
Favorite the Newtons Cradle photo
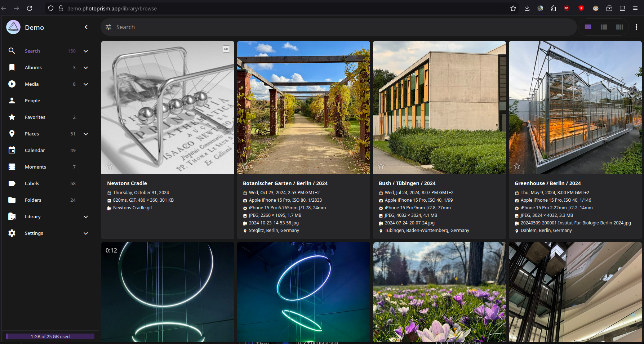point(109,166)
